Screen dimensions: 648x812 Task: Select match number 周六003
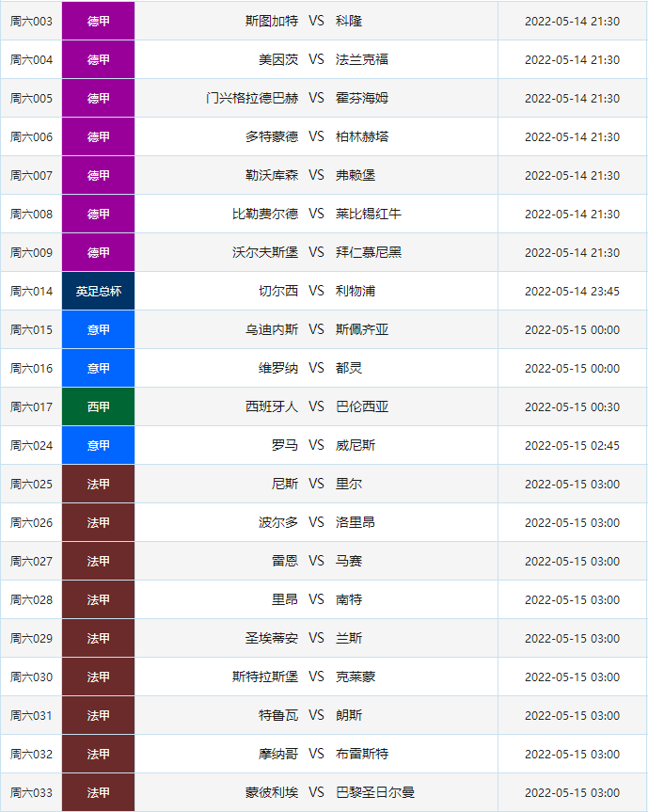[x=31, y=22]
